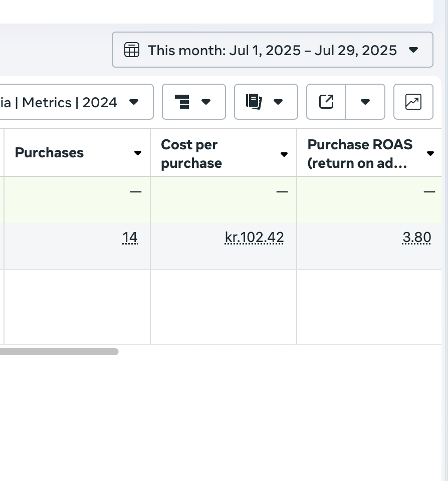Click the Purchases column header

[49, 153]
